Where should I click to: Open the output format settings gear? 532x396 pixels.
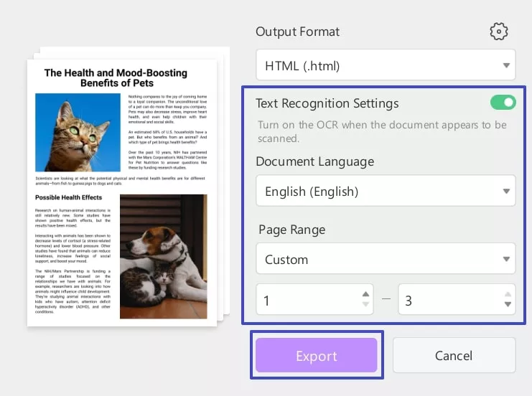tap(499, 32)
